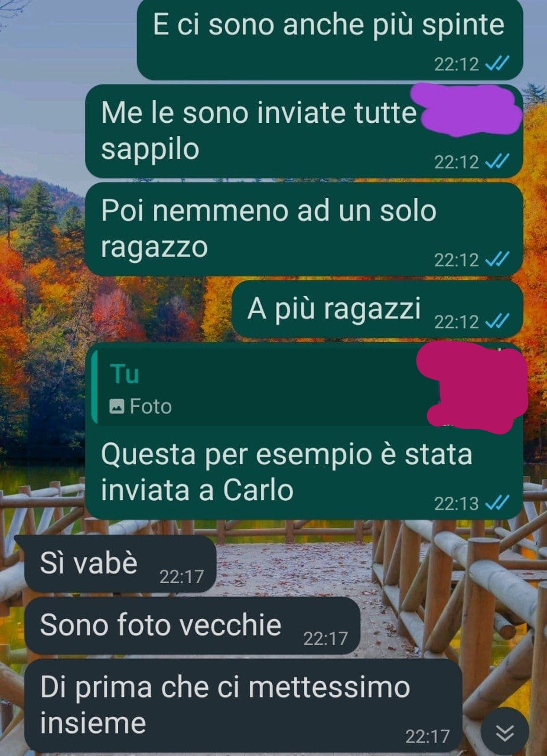This screenshot has height=756, width=547.
Task: Tap the 22:17 timestamp on 'Sono foto vecchie'
Action: point(325,638)
